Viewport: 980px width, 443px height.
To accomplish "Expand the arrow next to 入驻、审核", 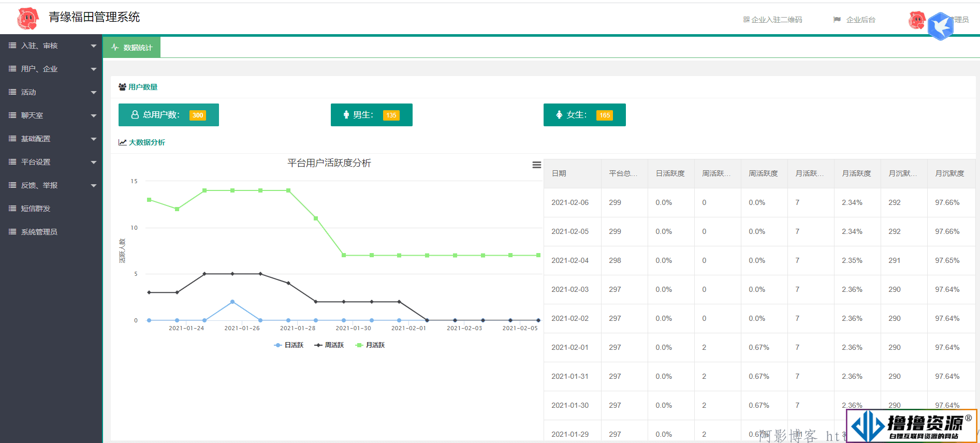I will coord(94,46).
